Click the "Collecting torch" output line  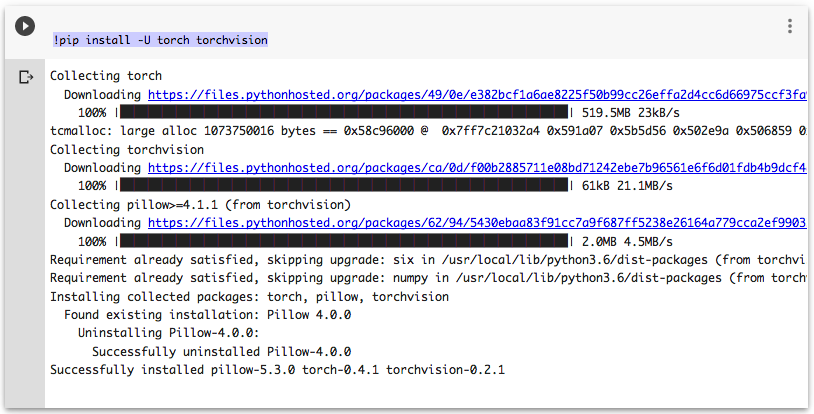(x=106, y=76)
